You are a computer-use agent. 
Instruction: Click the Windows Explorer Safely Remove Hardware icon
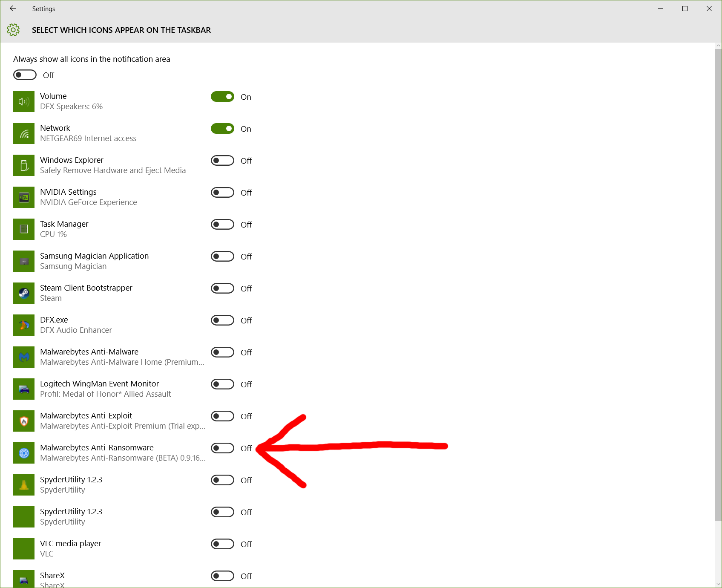(x=24, y=165)
